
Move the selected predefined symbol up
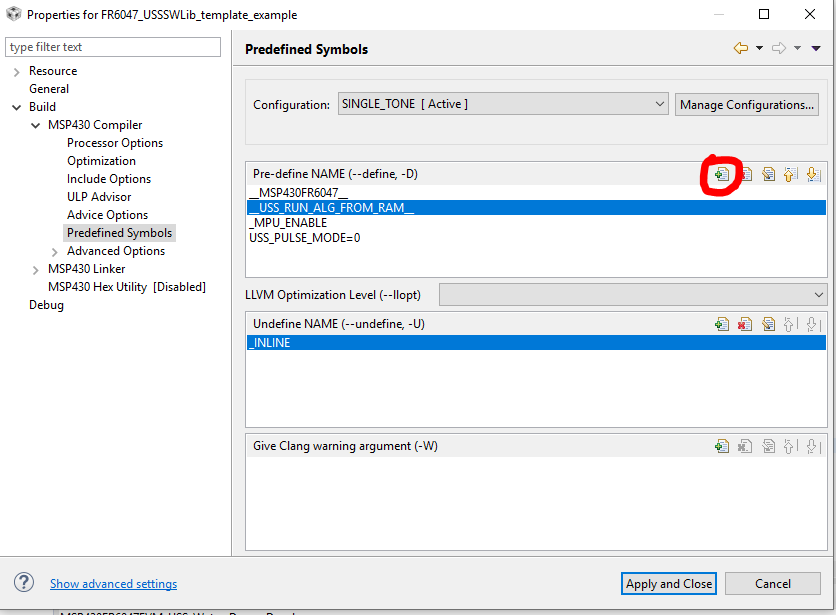(792, 173)
